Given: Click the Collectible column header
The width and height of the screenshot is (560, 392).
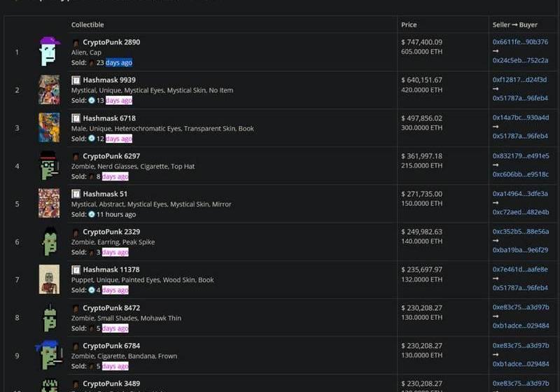Looking at the screenshot, I should pyautogui.click(x=87, y=24).
